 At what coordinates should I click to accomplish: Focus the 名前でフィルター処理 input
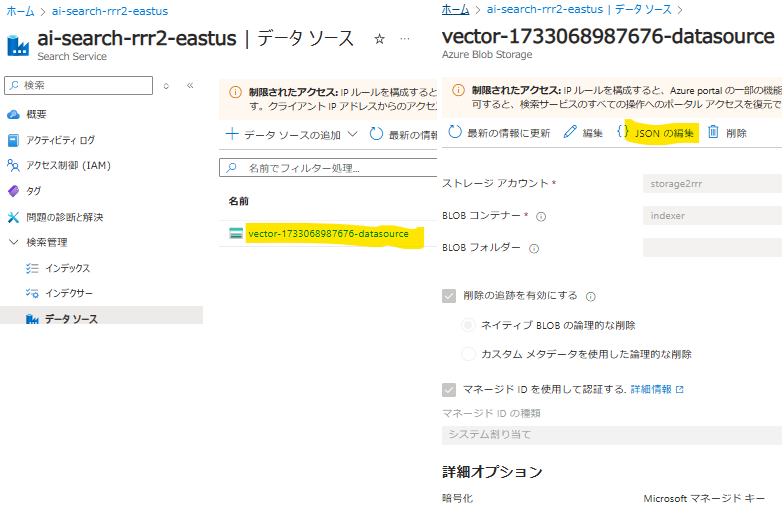click(329, 168)
